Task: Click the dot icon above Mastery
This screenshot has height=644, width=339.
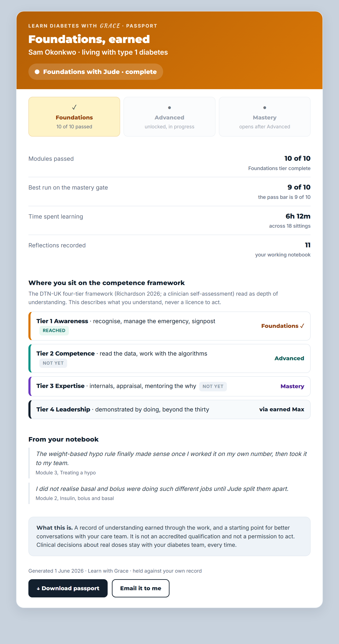Action: point(265,108)
